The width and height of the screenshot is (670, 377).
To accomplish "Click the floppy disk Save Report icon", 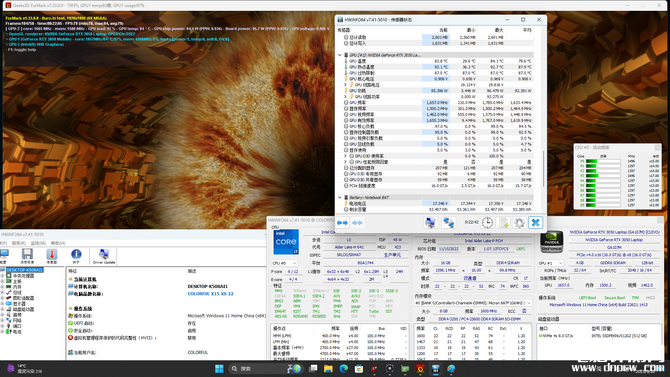I will point(27,256).
